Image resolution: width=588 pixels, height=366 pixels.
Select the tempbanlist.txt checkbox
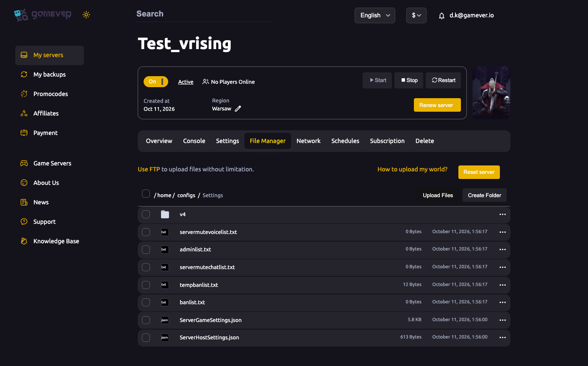point(146,285)
